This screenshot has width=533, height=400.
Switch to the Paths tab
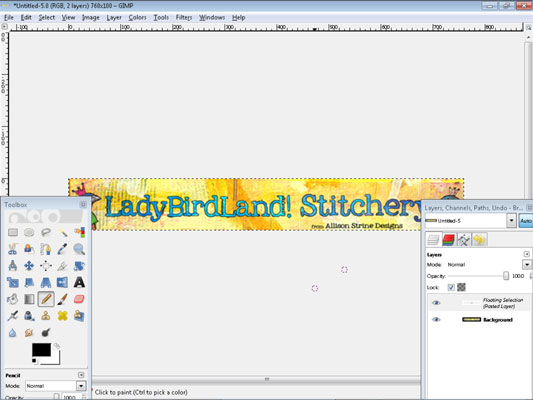(464, 240)
